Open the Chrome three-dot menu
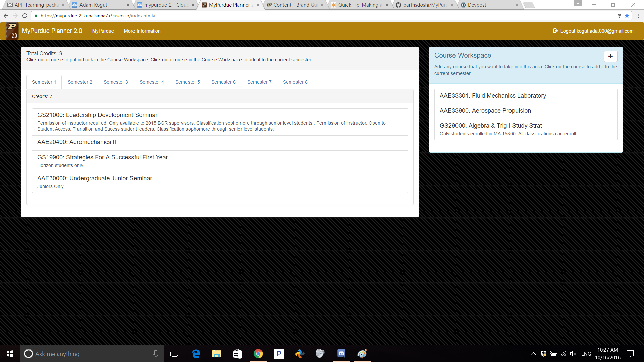The height and width of the screenshot is (362, 644). [x=638, y=16]
